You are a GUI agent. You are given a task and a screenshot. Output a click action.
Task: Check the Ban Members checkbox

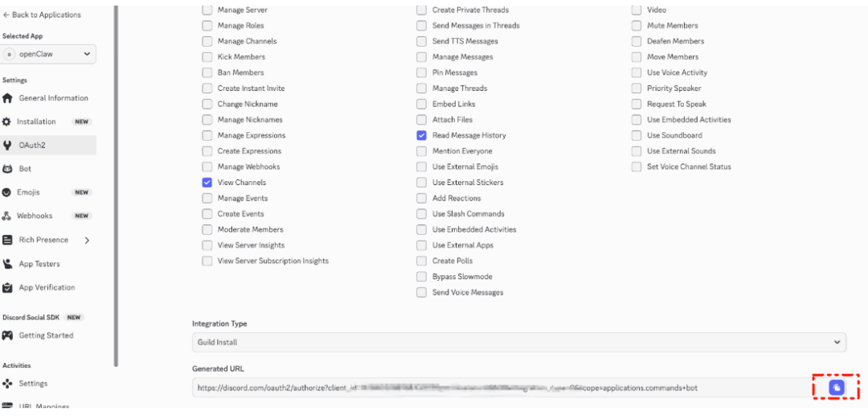207,72
